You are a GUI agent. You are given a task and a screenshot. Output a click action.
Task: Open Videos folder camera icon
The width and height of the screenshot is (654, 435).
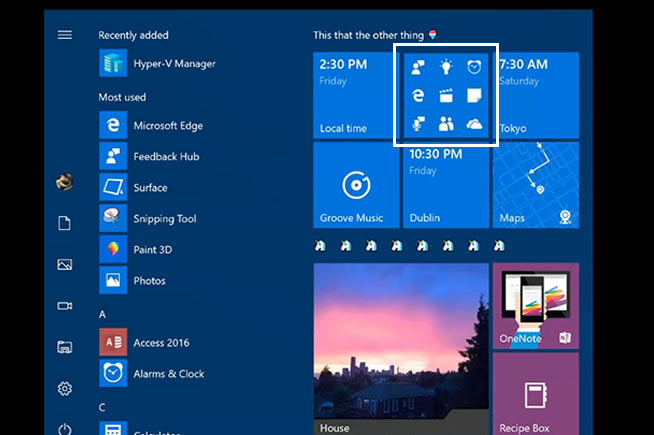(x=64, y=306)
